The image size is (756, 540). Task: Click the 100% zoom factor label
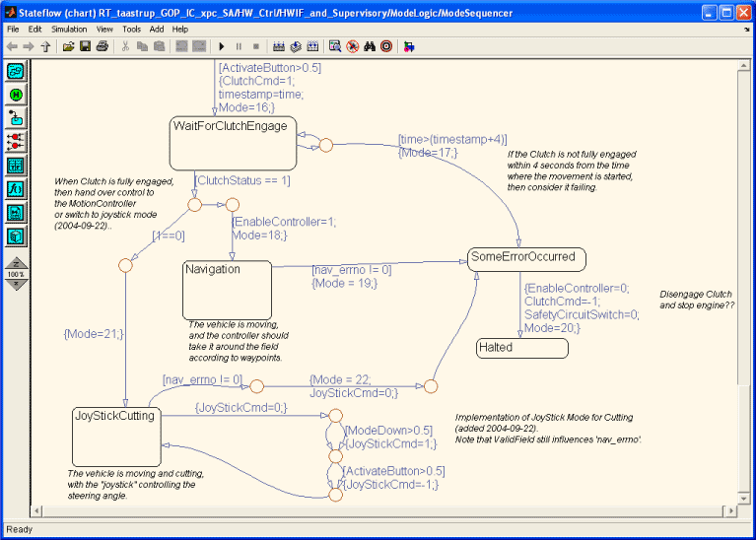(x=17, y=274)
